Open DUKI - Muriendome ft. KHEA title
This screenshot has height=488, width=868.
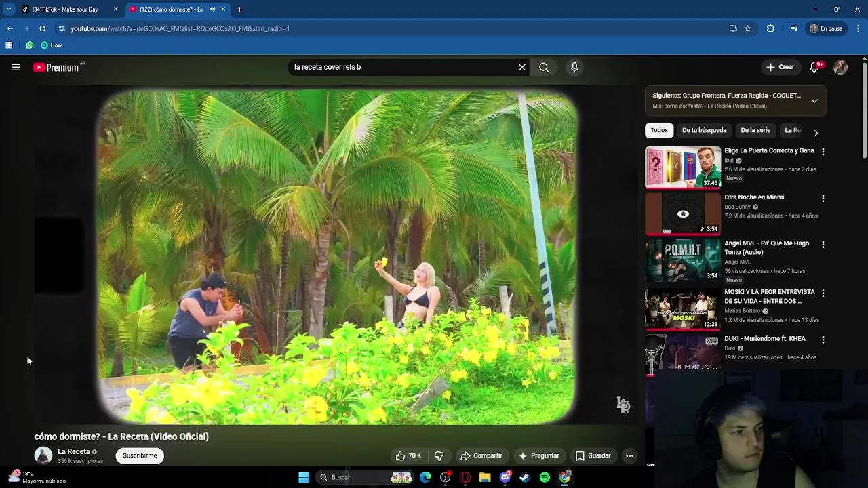point(765,338)
